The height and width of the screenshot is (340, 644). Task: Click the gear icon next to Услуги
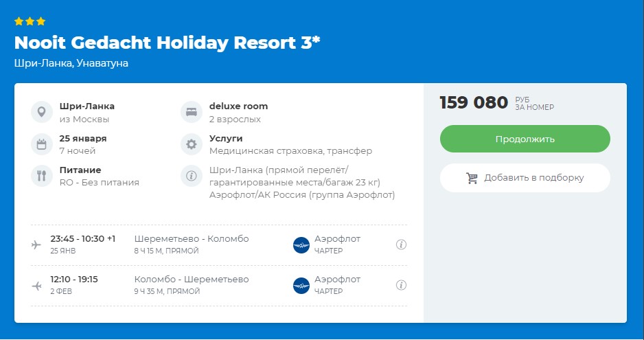[x=192, y=144]
